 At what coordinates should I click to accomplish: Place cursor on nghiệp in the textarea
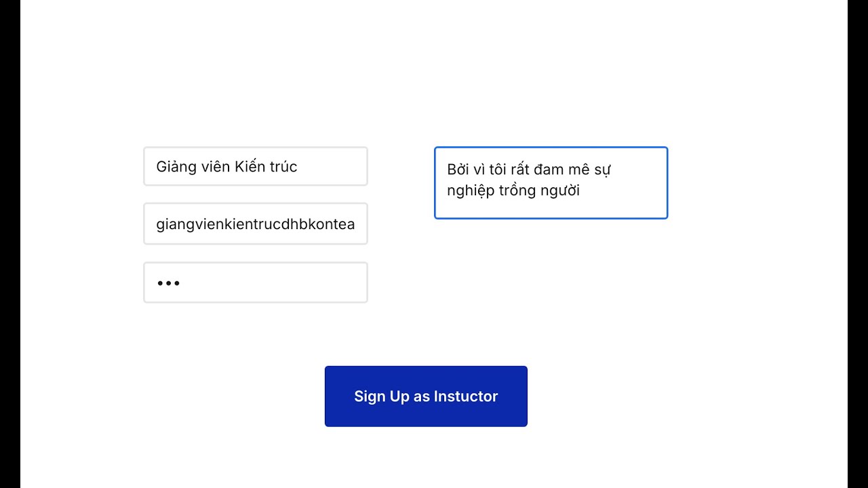pyautogui.click(x=471, y=191)
